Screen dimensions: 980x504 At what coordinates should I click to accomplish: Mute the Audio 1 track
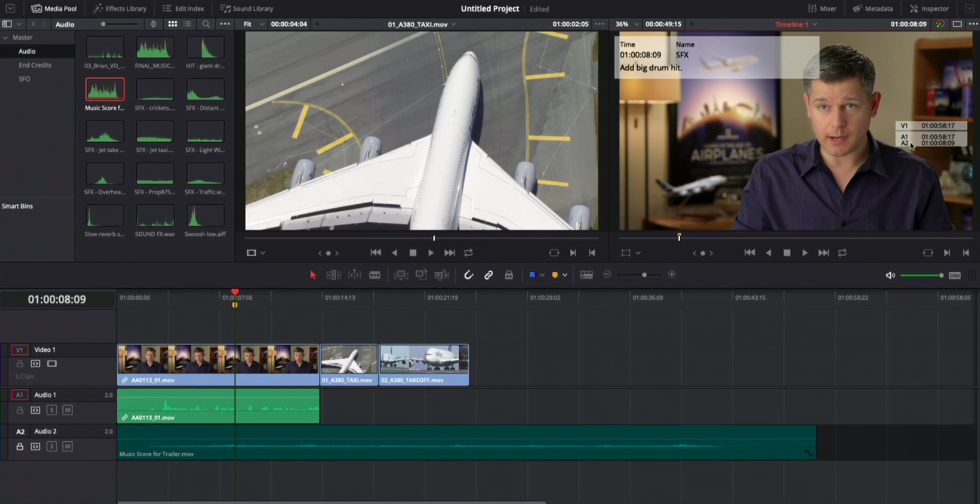[x=68, y=410]
